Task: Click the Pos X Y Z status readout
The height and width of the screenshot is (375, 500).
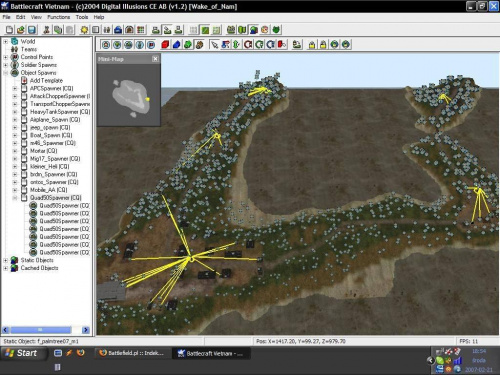Action: 300,341
